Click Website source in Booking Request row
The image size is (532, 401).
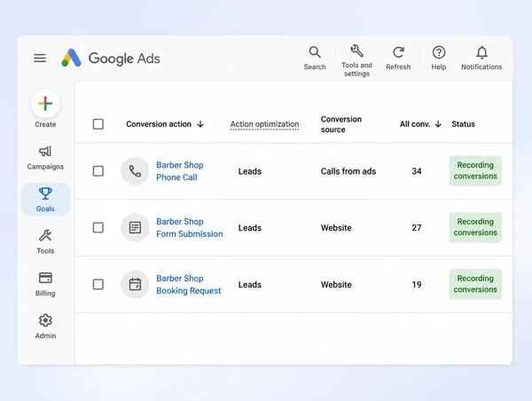(336, 284)
